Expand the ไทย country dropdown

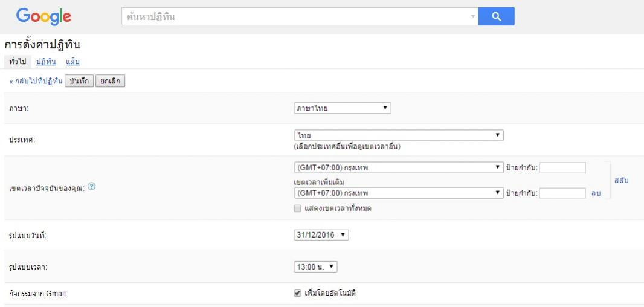click(x=398, y=135)
